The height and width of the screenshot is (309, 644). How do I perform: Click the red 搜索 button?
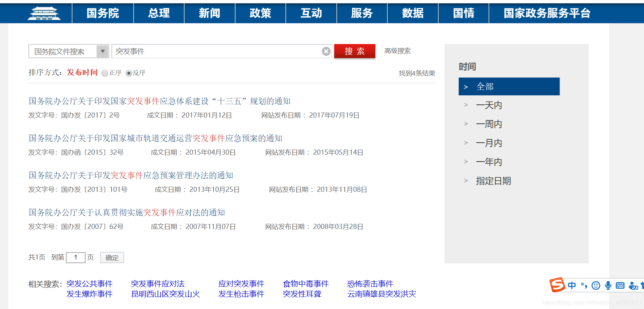(x=355, y=51)
